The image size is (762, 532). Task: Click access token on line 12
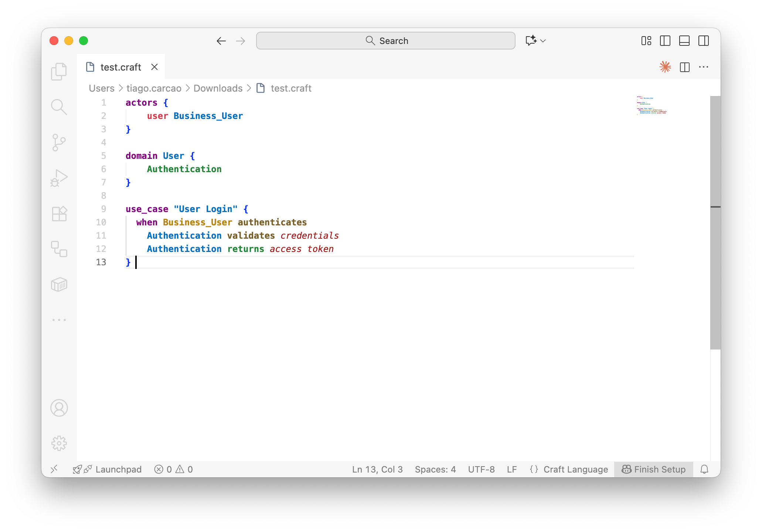pos(302,249)
